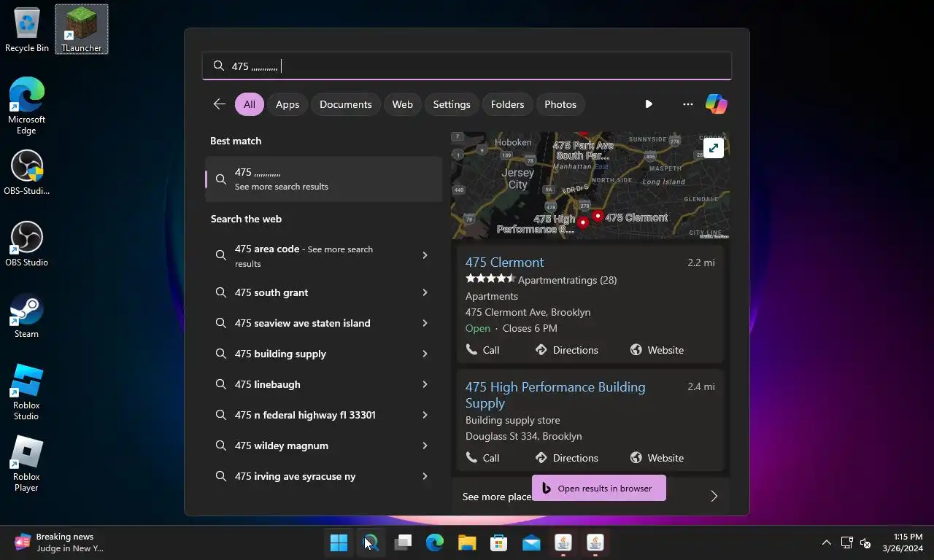Image resolution: width=934 pixels, height=560 pixels.
Task: Select Microsoft Edge desktop shortcut
Action: (27, 105)
